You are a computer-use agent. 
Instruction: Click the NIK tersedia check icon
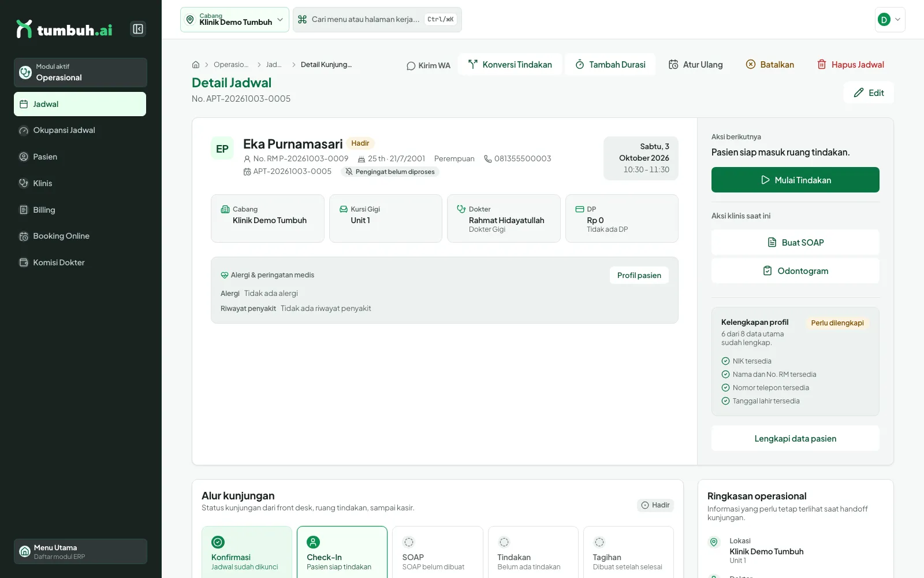(x=725, y=361)
